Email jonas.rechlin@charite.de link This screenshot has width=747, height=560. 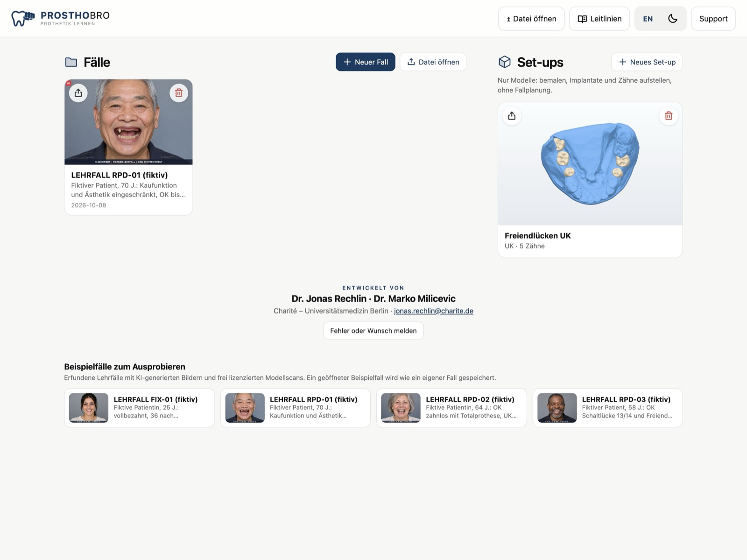[x=434, y=311]
